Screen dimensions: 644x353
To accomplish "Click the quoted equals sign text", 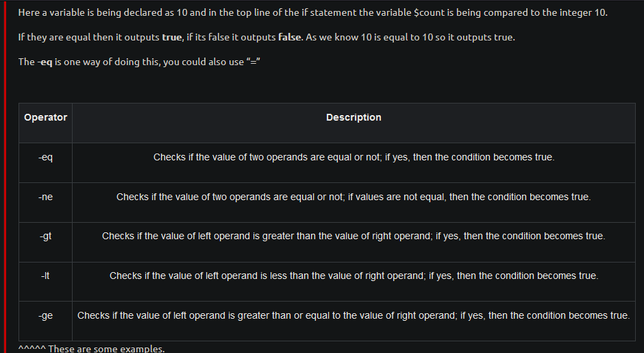I will pyautogui.click(x=253, y=62).
